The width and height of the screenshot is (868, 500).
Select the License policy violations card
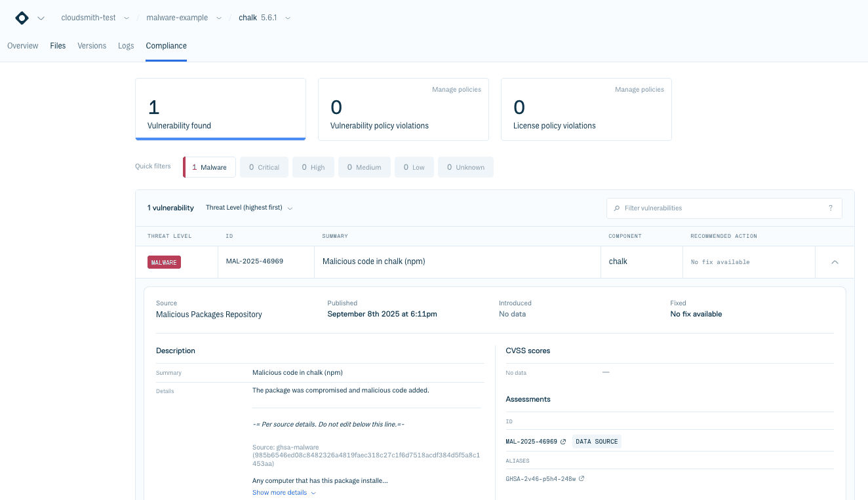click(x=586, y=109)
